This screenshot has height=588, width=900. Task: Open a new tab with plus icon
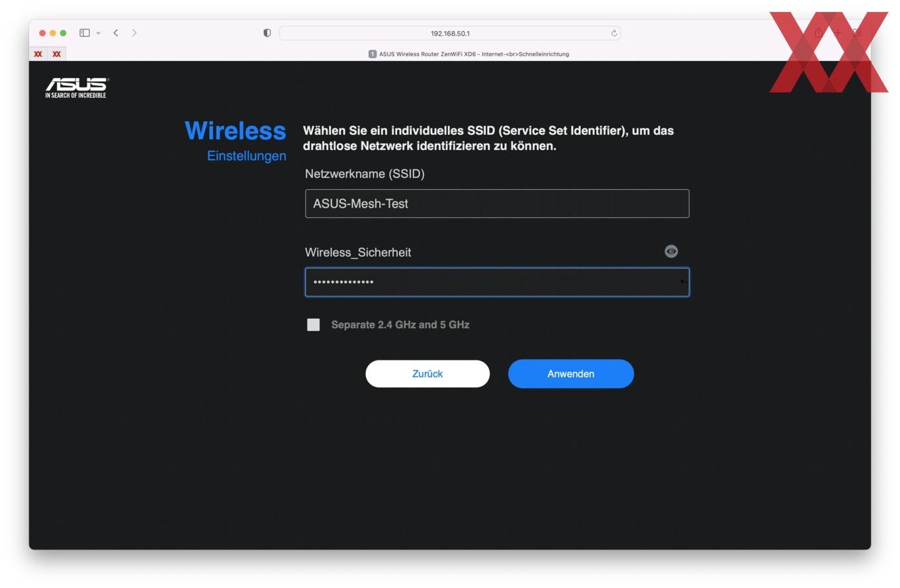[x=838, y=33]
